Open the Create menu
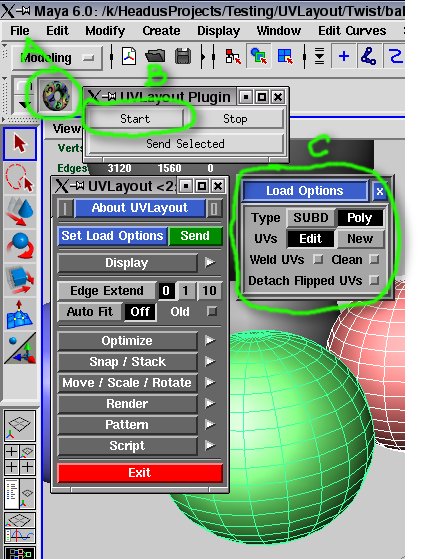This screenshot has height=559, width=422. pos(161,31)
